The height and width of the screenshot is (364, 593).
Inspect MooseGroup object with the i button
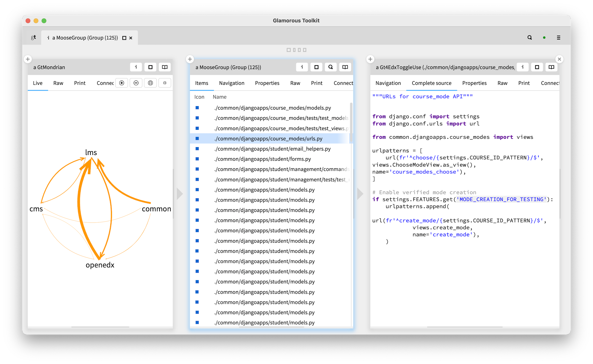[302, 67]
